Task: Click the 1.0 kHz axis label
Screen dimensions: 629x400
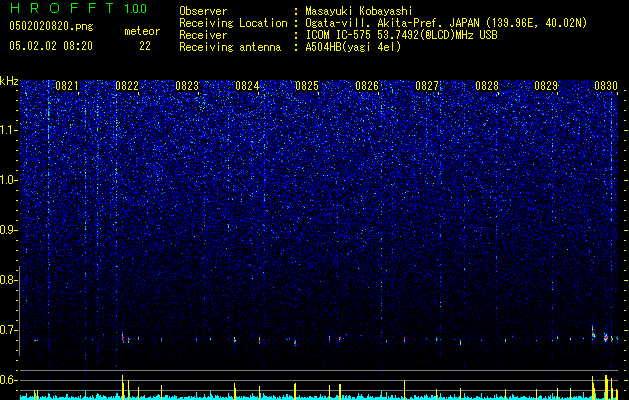Action: (x=8, y=180)
